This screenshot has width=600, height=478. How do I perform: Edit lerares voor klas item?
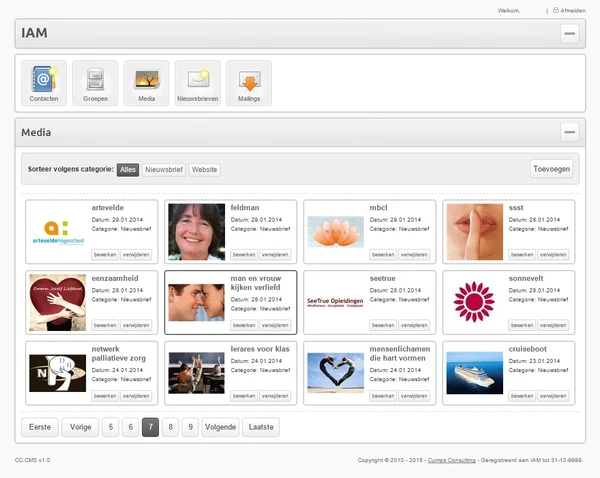point(244,396)
